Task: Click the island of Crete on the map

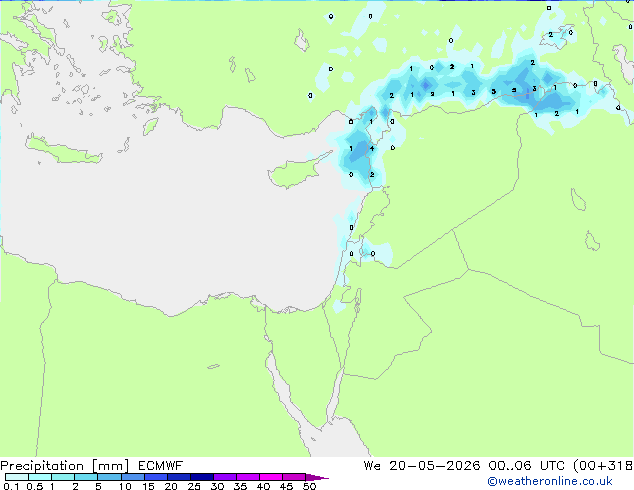Action: click(63, 150)
